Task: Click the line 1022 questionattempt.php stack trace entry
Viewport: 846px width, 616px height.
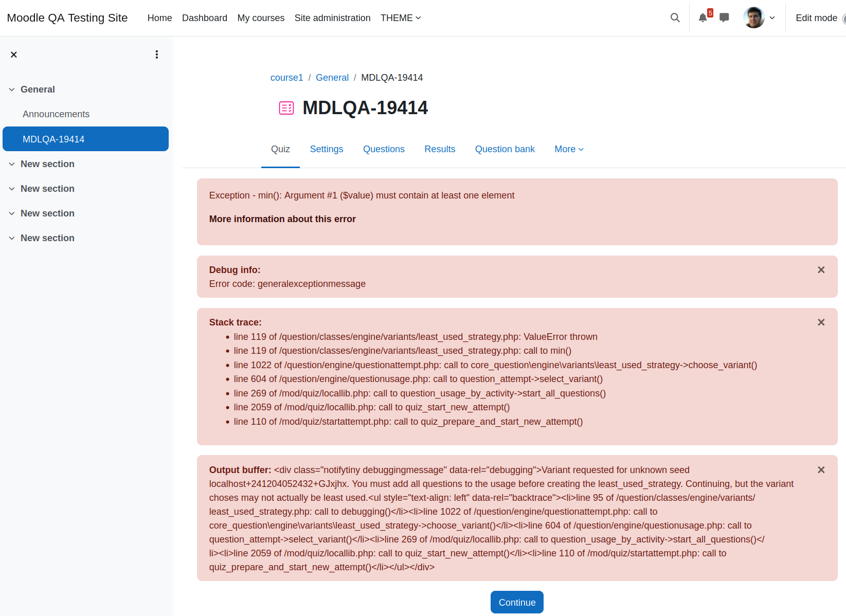Action: tap(495, 365)
